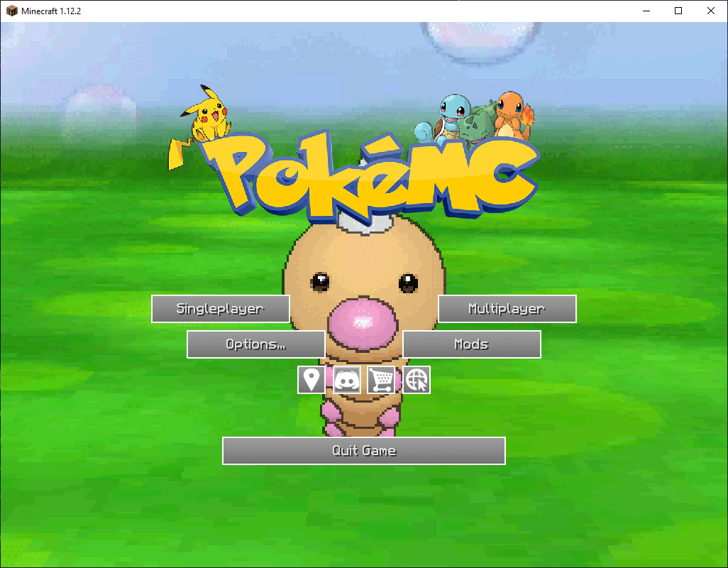
Task: Open the shopping cart store icon
Action: 381,380
